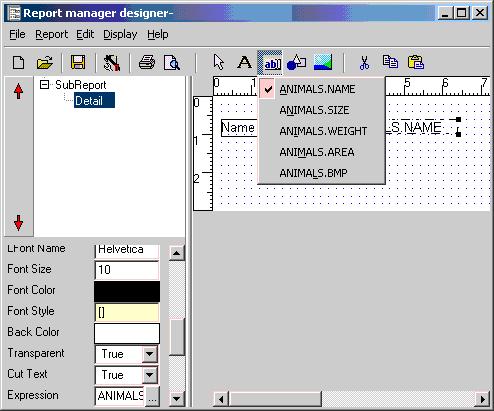
Task: Maximize the Report manager designer window
Action: pos(462,13)
